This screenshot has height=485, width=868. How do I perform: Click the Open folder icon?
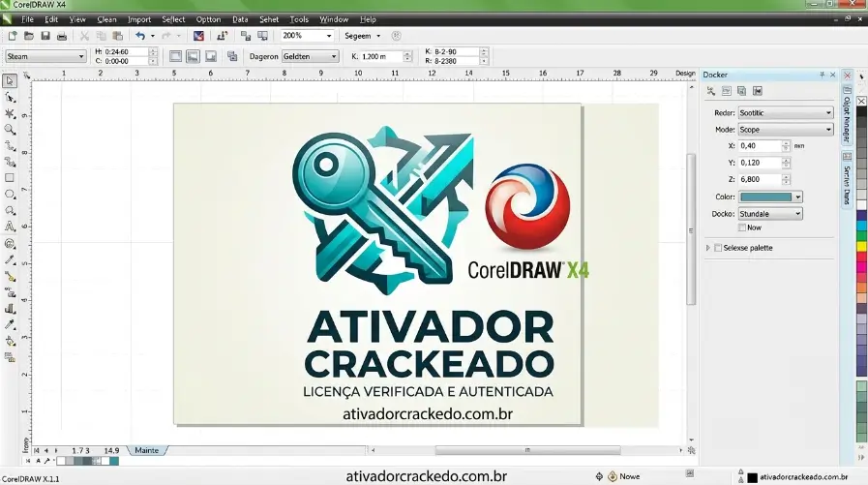click(x=29, y=36)
